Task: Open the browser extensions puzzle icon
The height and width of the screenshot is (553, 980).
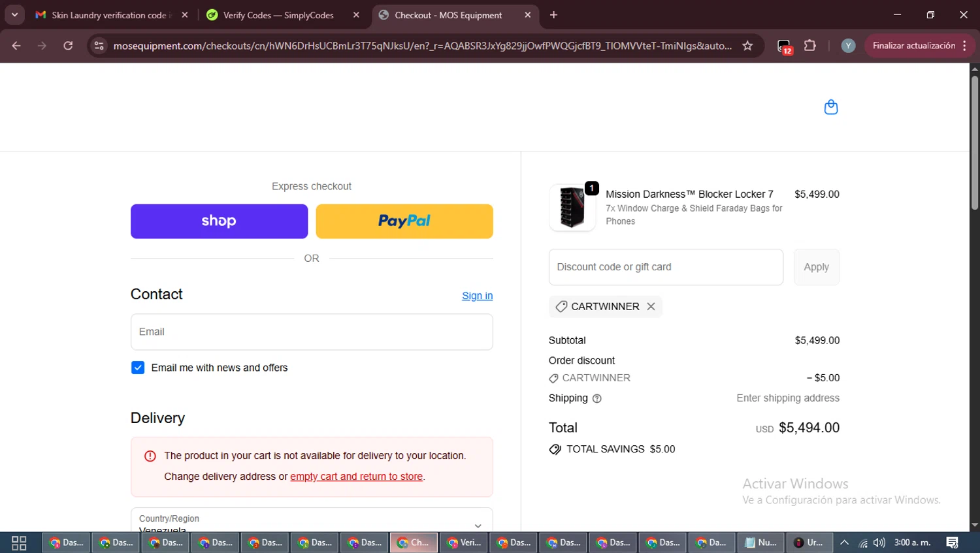Action: coord(810,46)
